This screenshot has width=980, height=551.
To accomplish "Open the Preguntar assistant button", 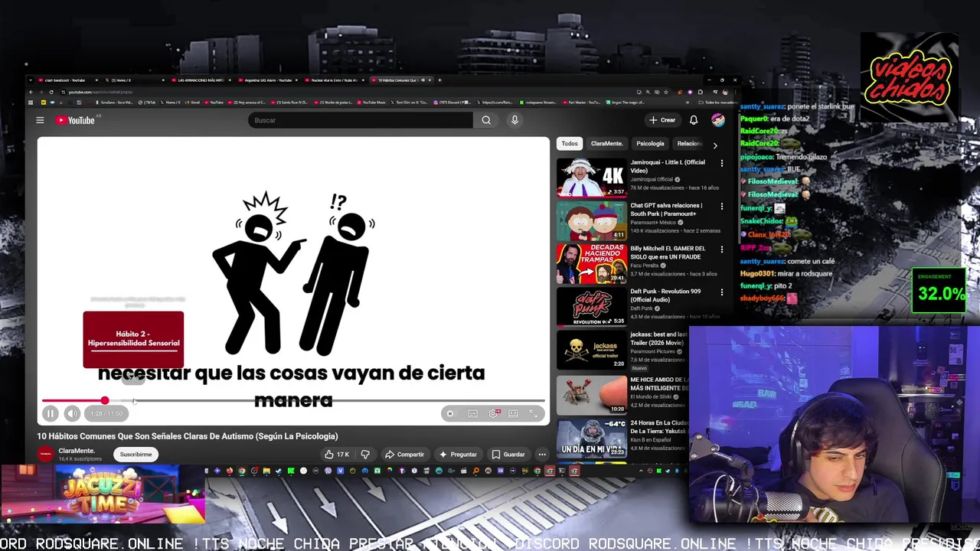I will (458, 455).
